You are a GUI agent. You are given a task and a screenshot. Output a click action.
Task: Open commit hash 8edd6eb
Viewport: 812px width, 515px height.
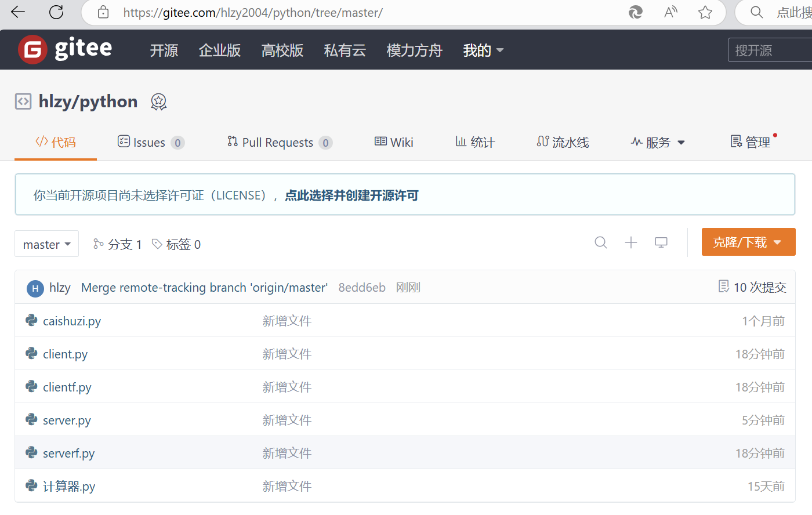[x=362, y=288]
